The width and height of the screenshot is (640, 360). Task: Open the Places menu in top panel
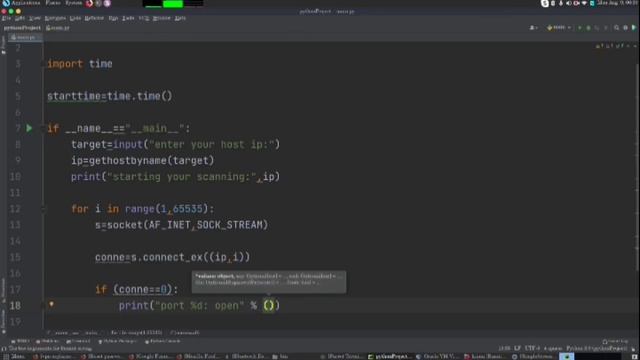tap(53, 3)
